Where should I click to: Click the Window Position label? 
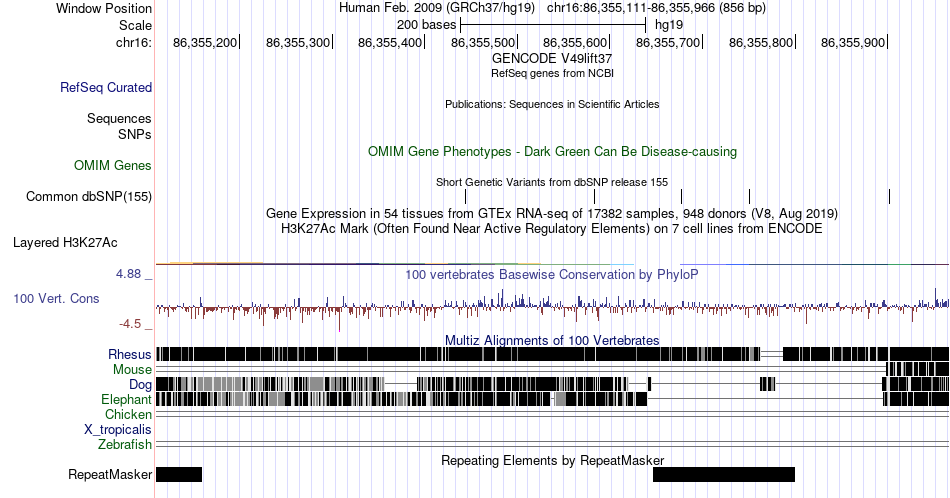[104, 8]
